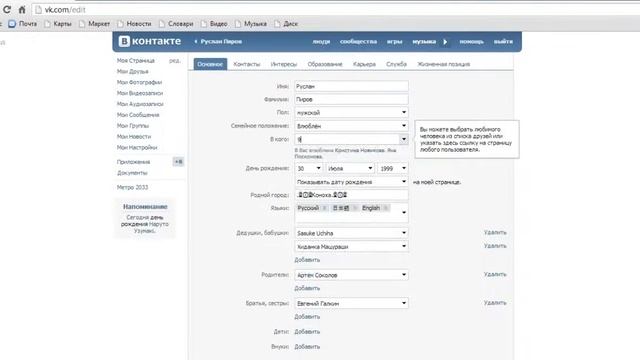
Task: Switch to the Жизненная позиция tab
Action: (x=444, y=64)
